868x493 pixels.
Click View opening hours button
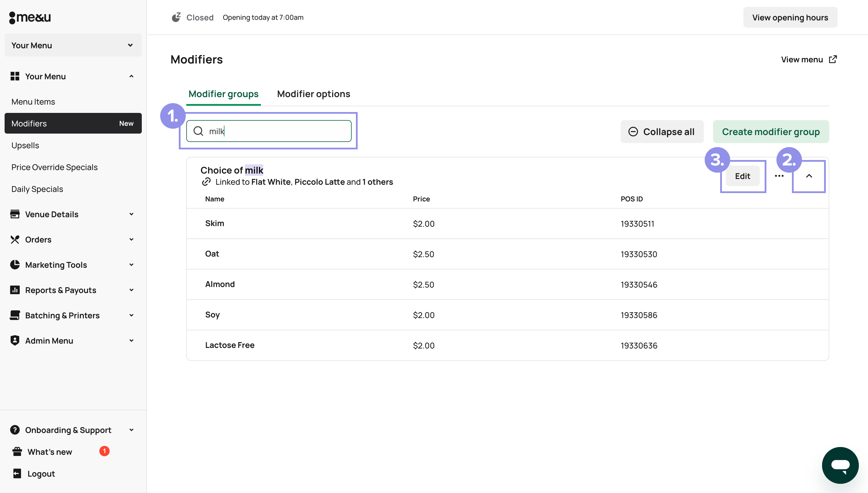coord(790,17)
